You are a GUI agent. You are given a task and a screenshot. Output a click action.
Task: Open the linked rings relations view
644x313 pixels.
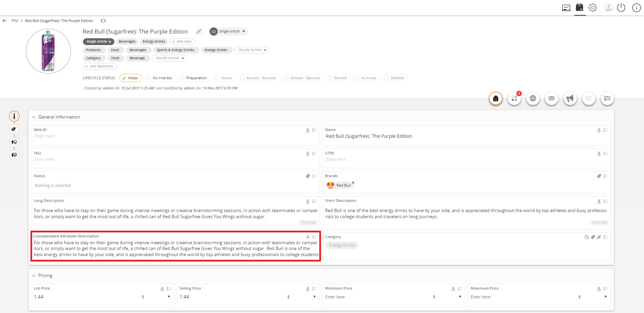552,99
